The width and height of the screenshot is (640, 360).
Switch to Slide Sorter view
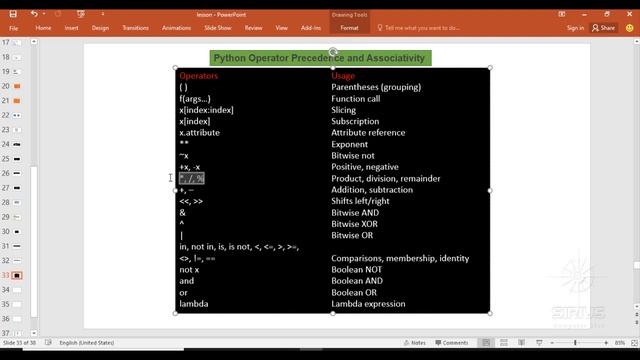point(504,343)
